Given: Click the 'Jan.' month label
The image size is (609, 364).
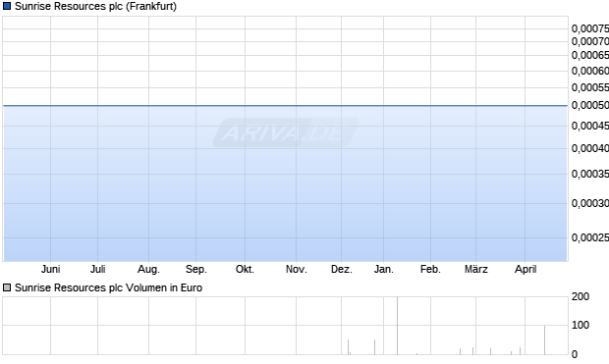Looking at the screenshot, I should coord(384,269).
